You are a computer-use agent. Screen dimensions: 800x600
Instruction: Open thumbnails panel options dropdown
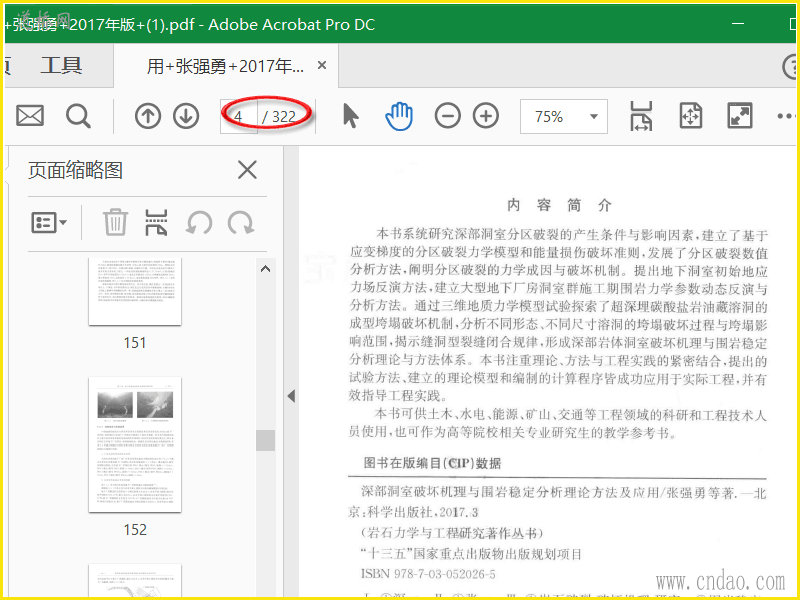click(x=49, y=223)
